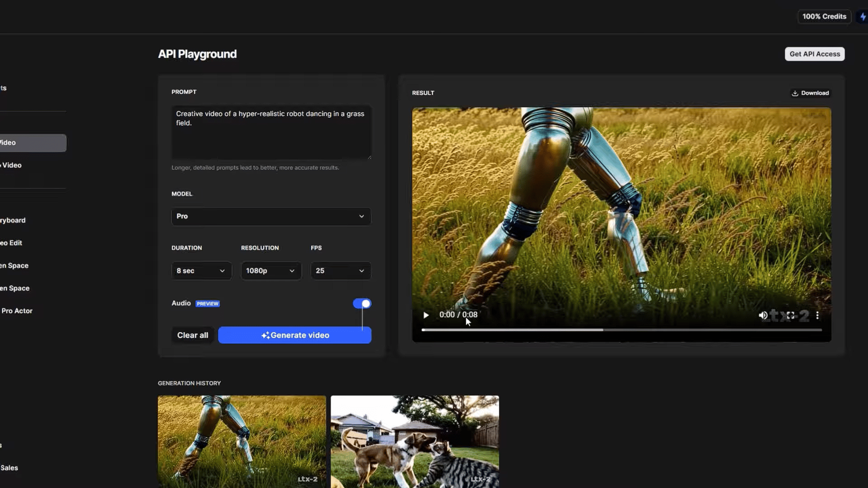Click the lightning bolt icon beside credits
The image size is (868, 488).
863,17
